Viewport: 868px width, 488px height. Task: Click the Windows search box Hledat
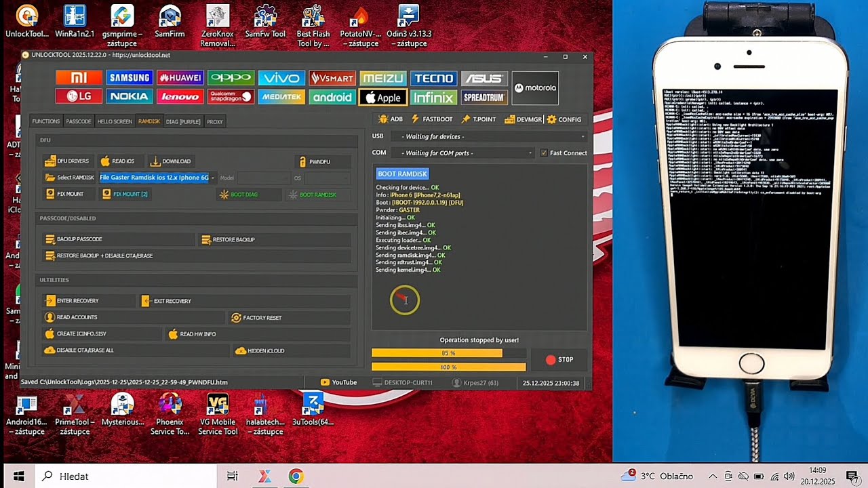coord(125,476)
